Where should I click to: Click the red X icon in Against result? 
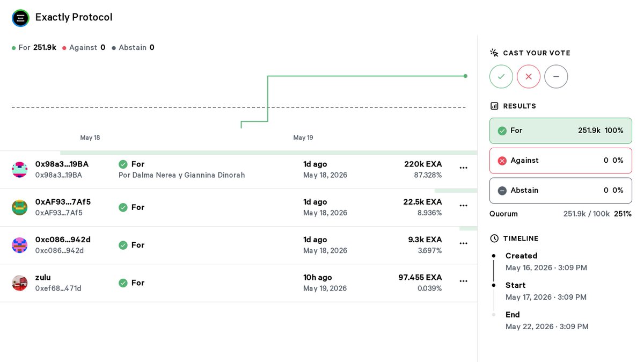coord(502,161)
